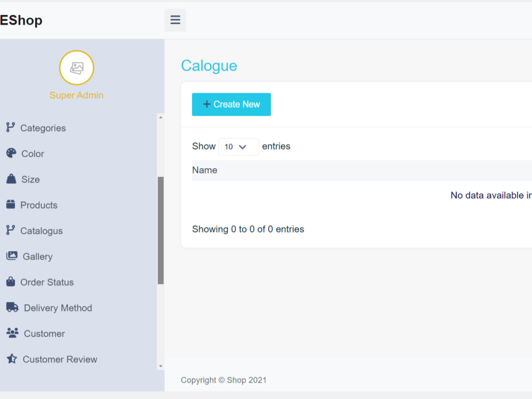Screen dimensions: 532x399
Task: Toggle the hamburger menu button
Action: tap(175, 20)
